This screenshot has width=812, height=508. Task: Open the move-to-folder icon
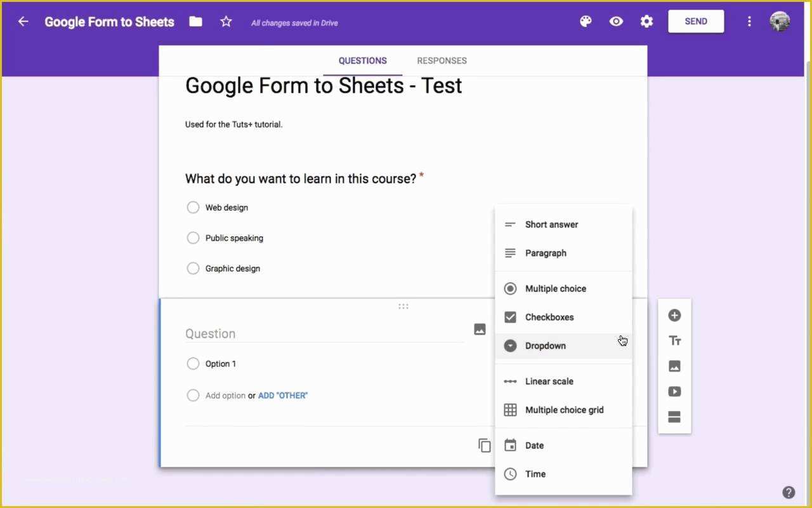point(195,22)
